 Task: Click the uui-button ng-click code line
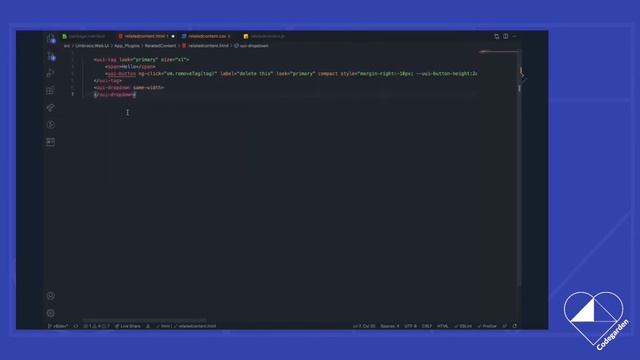click(x=291, y=73)
